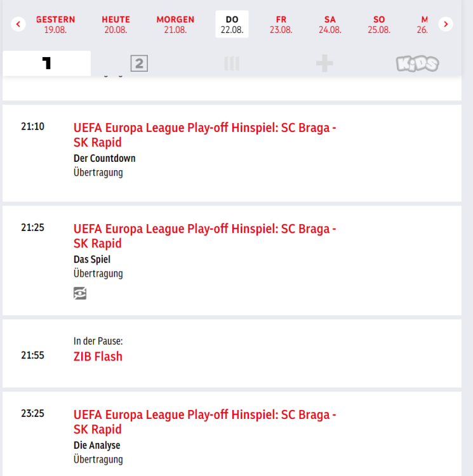Click the next days arrow
473x476 pixels.
click(446, 24)
